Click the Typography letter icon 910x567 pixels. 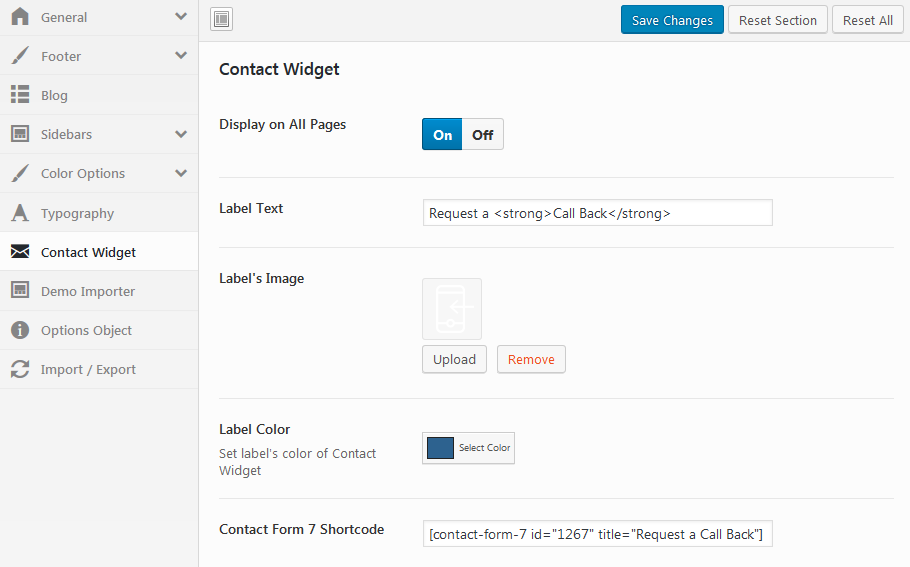click(x=20, y=213)
